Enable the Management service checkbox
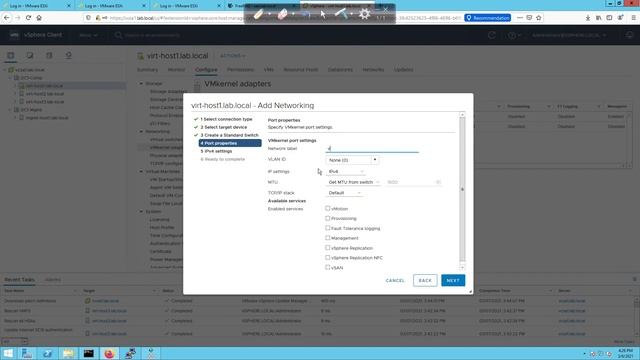This screenshot has height=360, width=640. pos(327,238)
